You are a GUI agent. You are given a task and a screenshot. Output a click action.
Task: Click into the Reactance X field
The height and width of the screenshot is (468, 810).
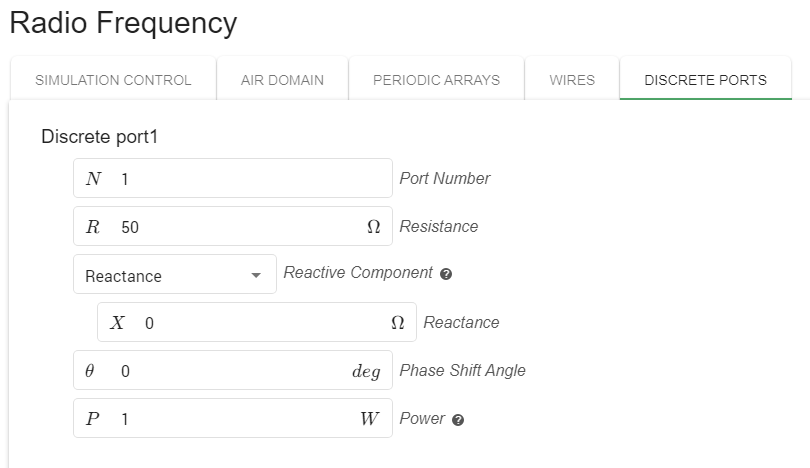coord(260,323)
